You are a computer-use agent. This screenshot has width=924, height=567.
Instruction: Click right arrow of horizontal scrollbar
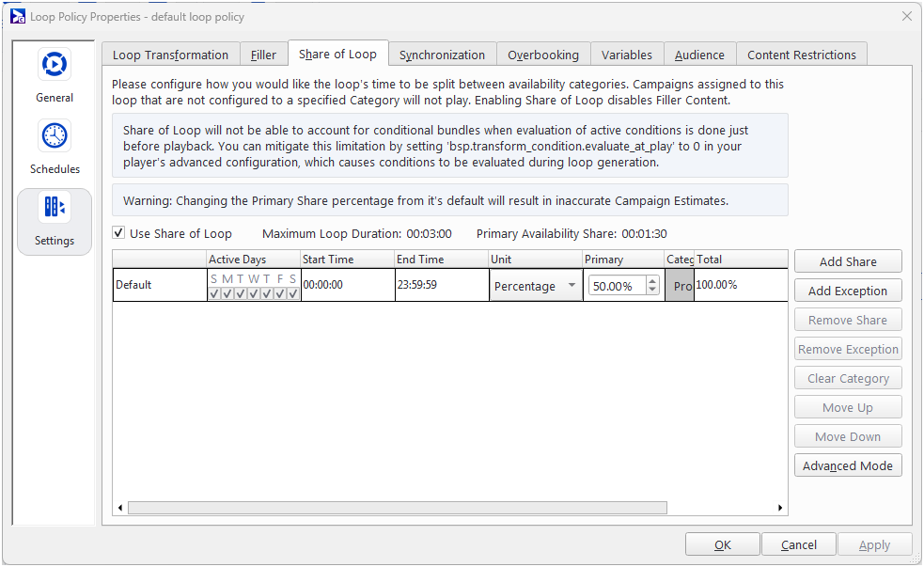tap(780, 508)
